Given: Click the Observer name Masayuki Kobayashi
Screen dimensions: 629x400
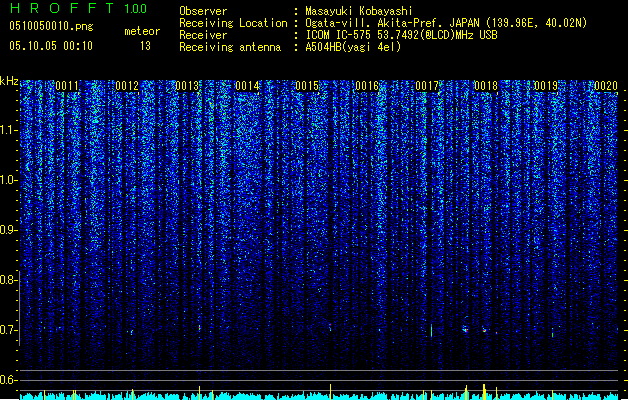Looking at the screenshot, I should pyautogui.click(x=359, y=11).
